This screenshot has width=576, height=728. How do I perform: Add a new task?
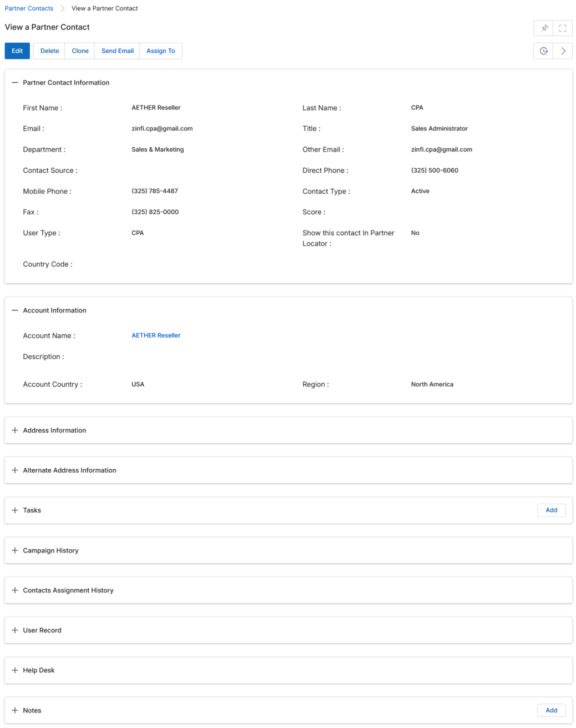551,510
